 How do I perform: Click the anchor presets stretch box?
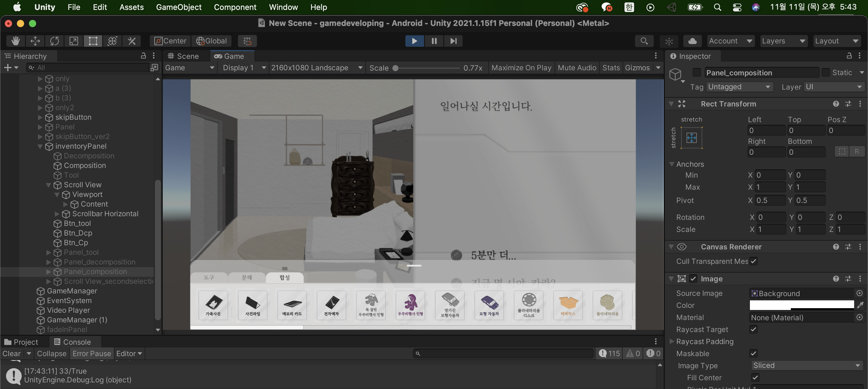point(691,137)
